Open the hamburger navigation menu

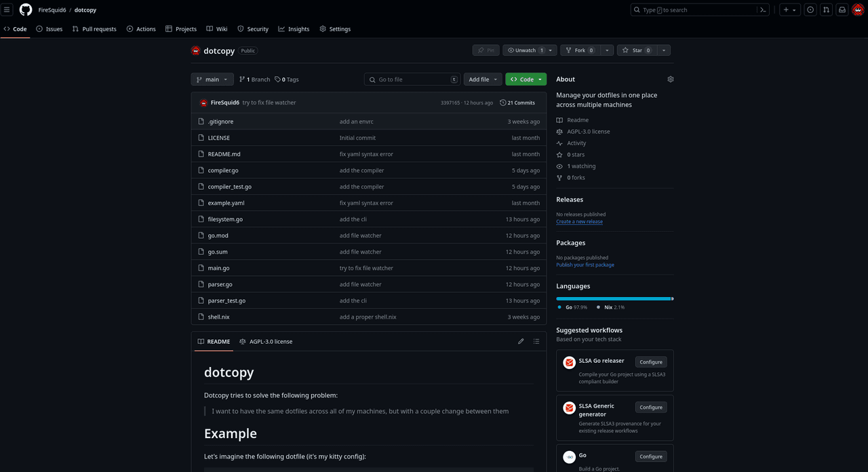7,9
